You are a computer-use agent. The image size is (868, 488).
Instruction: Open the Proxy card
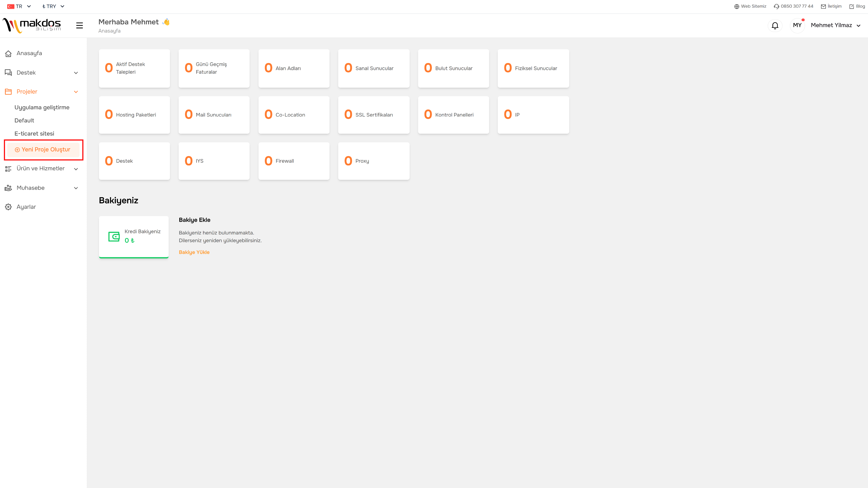[374, 161]
